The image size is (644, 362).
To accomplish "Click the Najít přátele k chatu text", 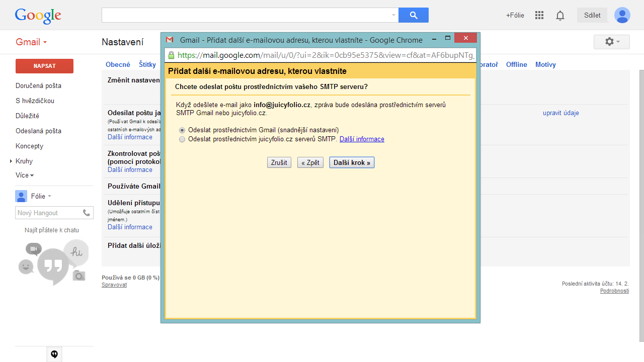I will pos(52,230).
